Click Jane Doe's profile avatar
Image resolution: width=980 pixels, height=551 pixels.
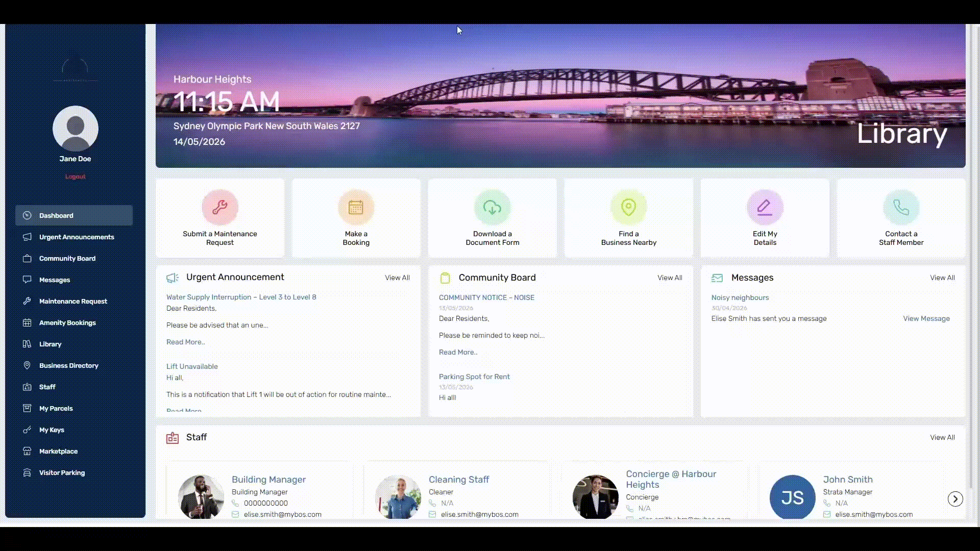(76, 129)
